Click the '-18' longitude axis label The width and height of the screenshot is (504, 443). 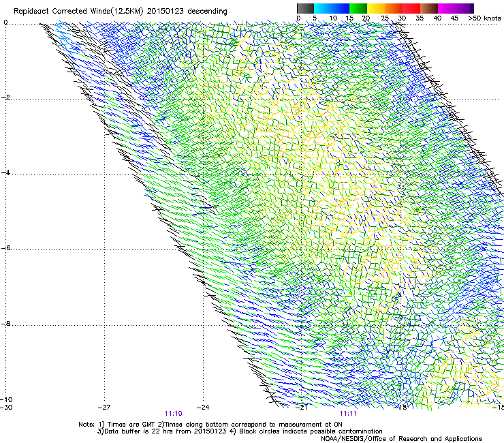[x=400, y=408]
